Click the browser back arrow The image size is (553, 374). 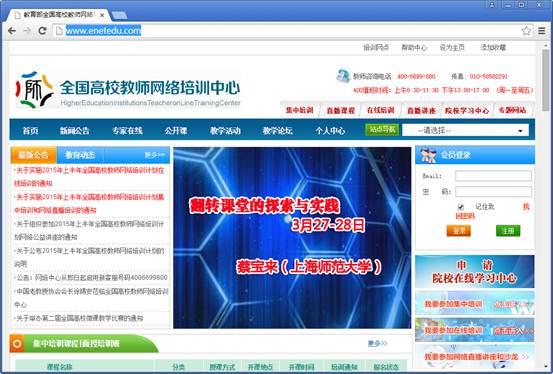pyautogui.click(x=12, y=31)
